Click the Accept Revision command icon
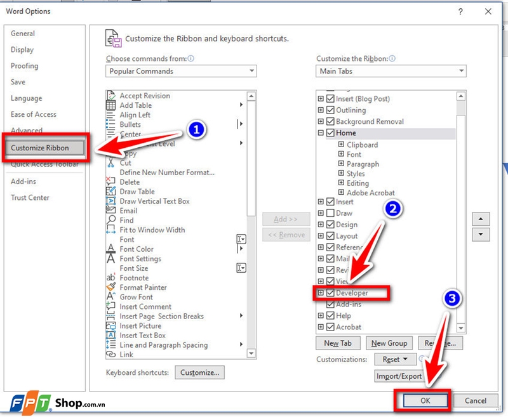Image resolution: width=508 pixels, height=420 pixels. pos(110,95)
